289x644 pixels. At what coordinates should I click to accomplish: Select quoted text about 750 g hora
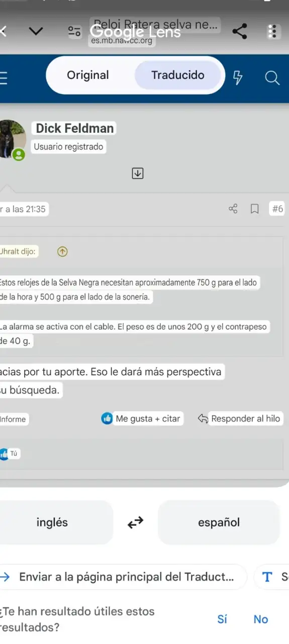pos(129,290)
